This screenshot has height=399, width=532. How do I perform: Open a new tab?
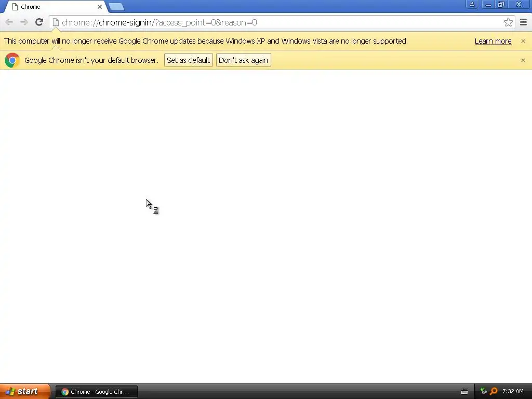click(x=116, y=7)
